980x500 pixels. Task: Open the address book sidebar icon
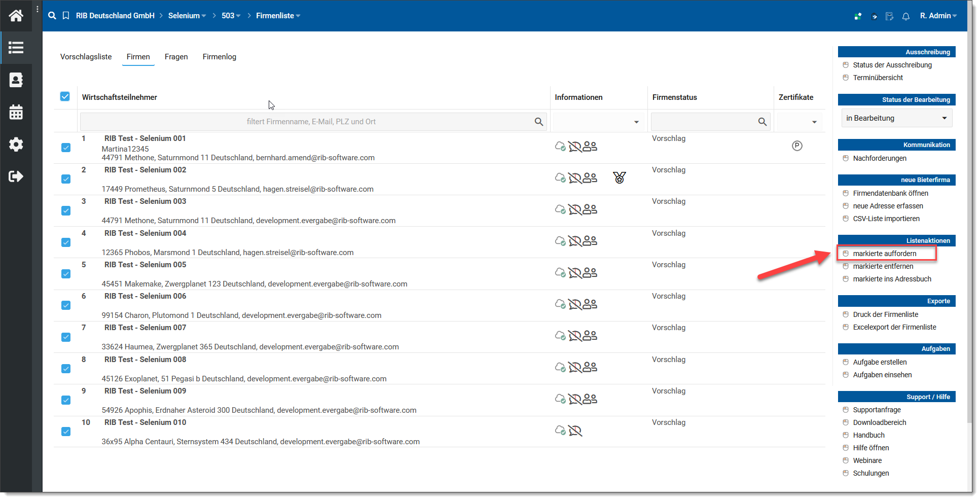[x=16, y=80]
